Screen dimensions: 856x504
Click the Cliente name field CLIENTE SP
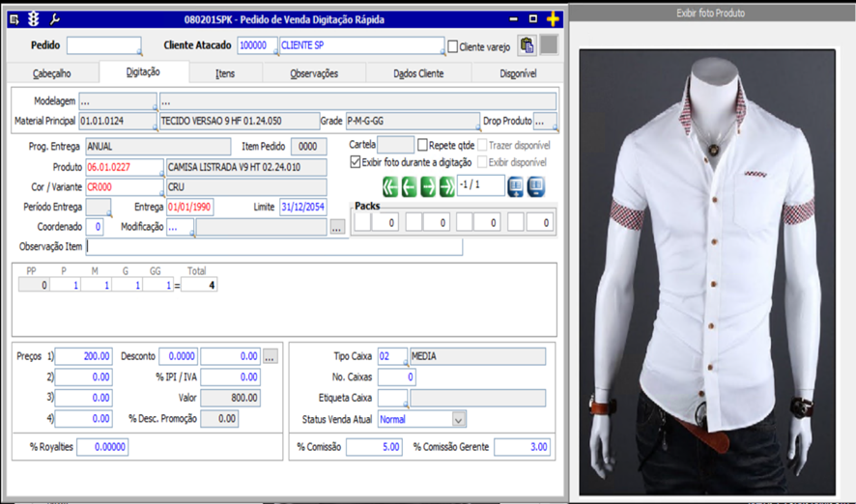tap(362, 45)
